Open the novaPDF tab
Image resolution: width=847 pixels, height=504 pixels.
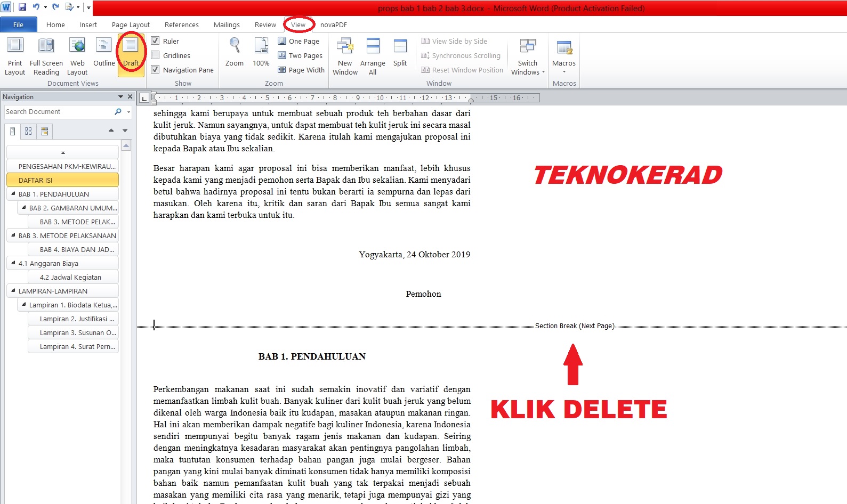(x=334, y=25)
